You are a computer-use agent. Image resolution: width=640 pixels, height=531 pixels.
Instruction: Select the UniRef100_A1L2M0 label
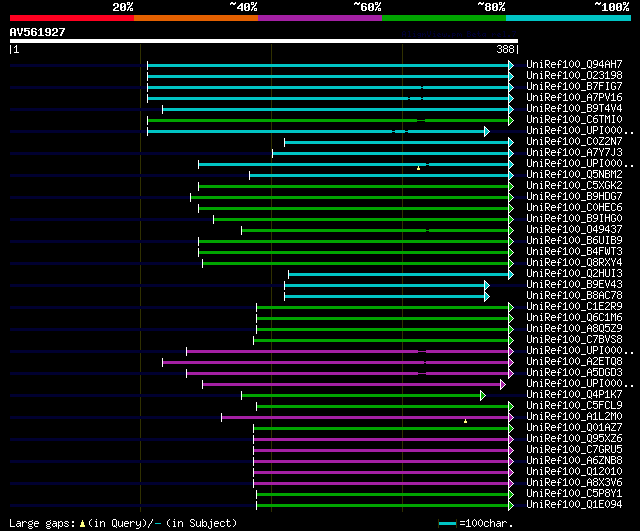(574, 417)
